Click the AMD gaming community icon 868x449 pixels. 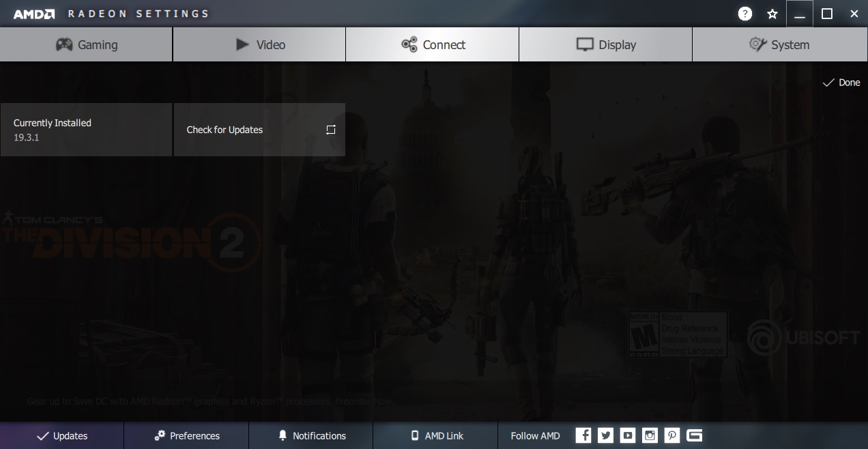coord(695,435)
